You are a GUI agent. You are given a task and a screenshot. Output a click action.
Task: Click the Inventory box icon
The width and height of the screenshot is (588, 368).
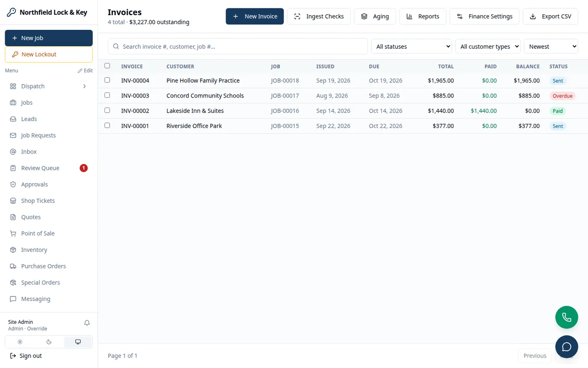click(13, 250)
